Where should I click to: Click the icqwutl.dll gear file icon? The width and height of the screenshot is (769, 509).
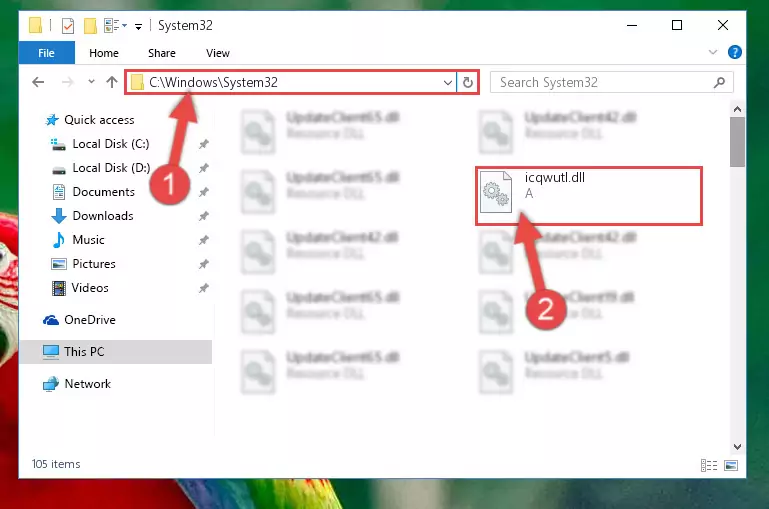click(495, 192)
